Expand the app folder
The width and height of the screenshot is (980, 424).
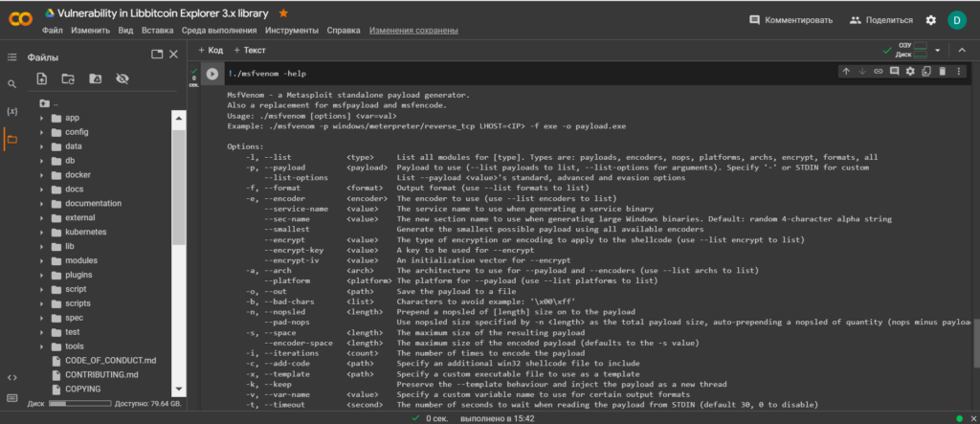(x=42, y=118)
